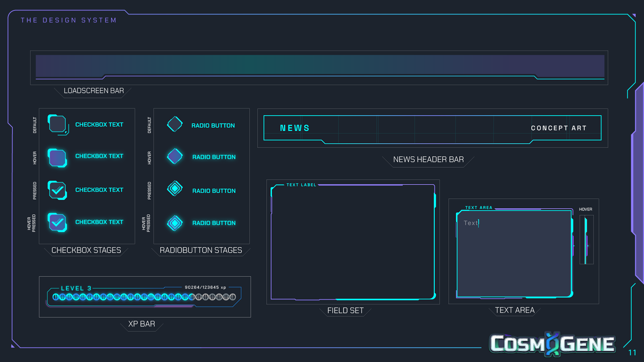Open the NEWS tab in header bar
This screenshot has width=644, height=362.
click(295, 128)
